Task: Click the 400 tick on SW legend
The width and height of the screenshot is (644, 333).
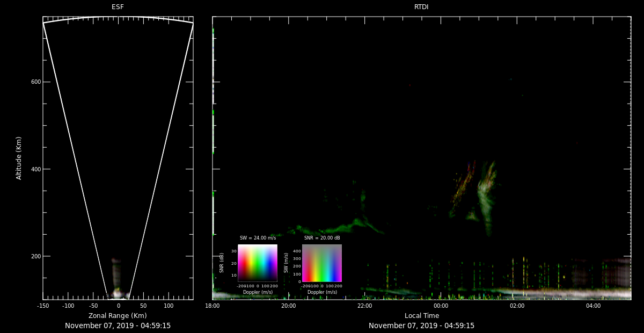Action: point(297,251)
